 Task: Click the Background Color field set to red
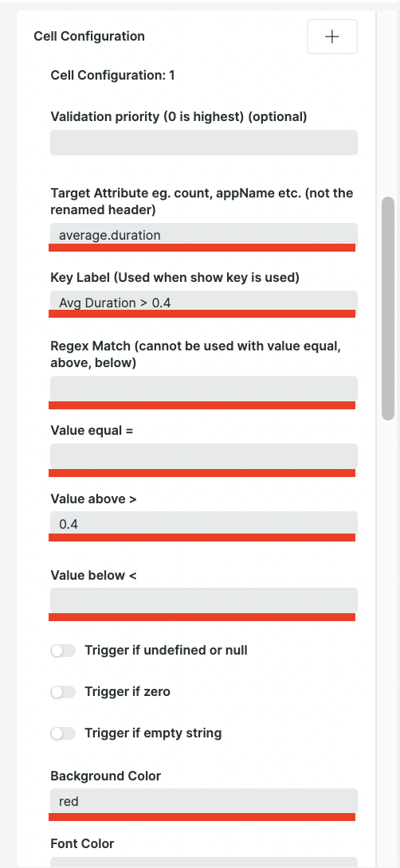(204, 801)
